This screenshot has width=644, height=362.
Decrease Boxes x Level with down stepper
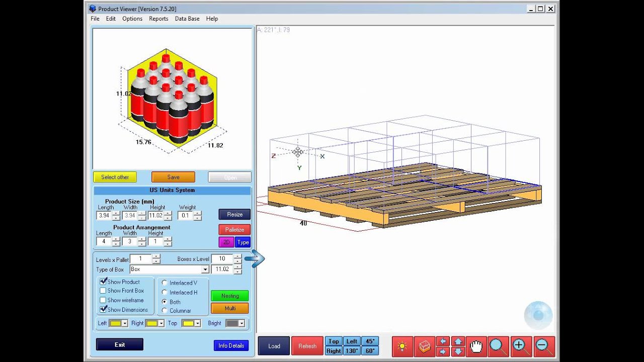click(237, 261)
